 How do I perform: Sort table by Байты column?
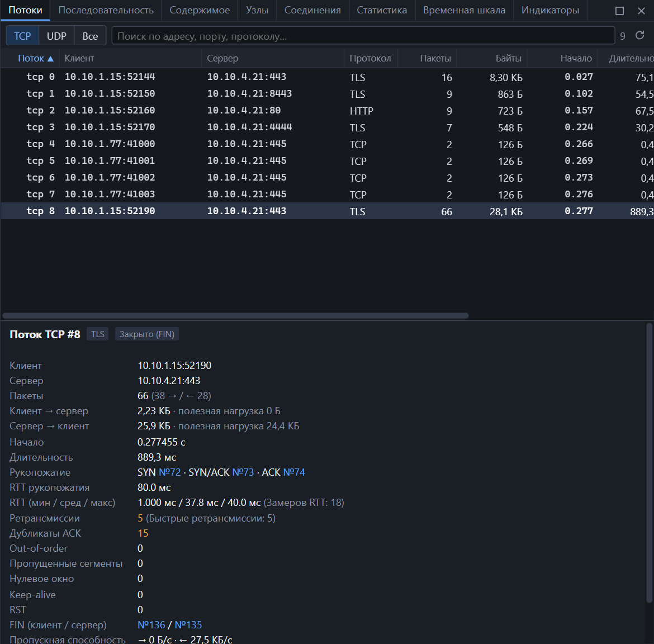(x=492, y=58)
